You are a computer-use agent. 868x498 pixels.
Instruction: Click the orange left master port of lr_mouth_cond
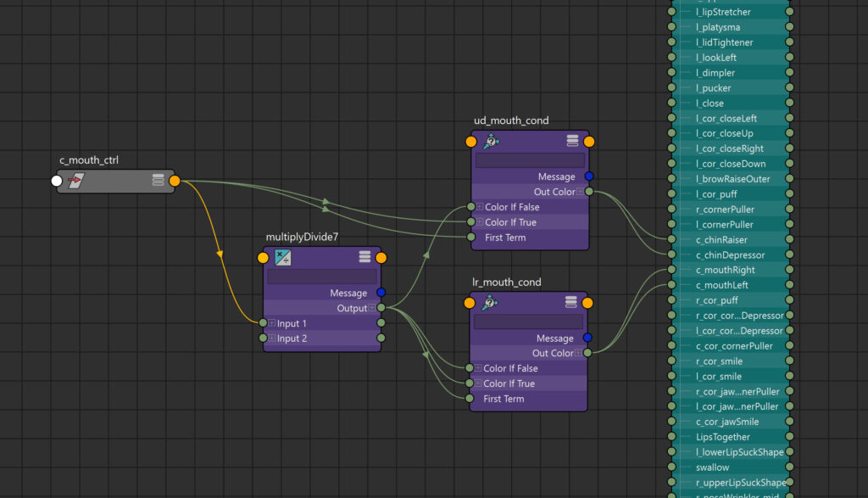click(470, 303)
